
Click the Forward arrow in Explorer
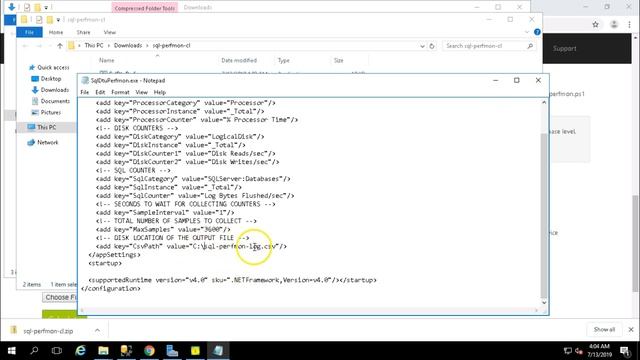39,46
